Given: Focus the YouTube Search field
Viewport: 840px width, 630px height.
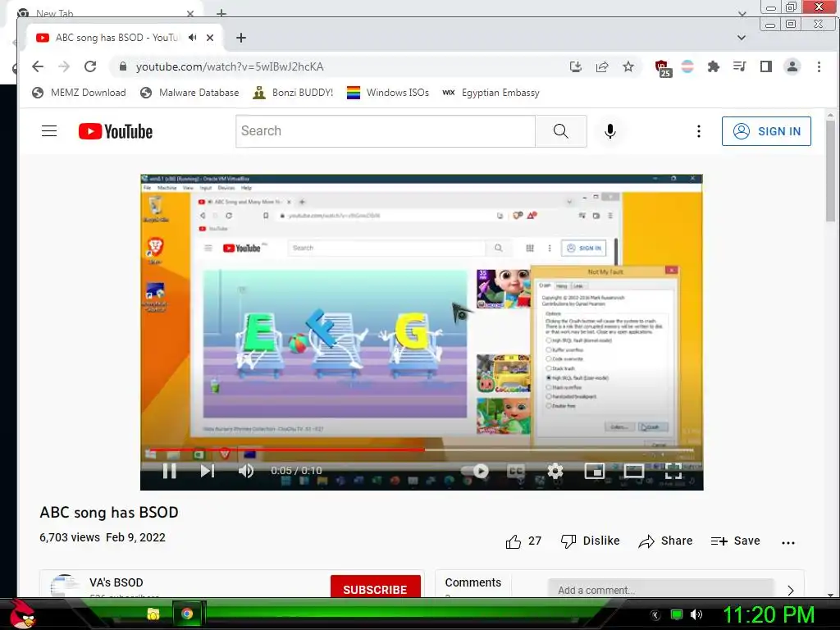Looking at the screenshot, I should point(386,131).
